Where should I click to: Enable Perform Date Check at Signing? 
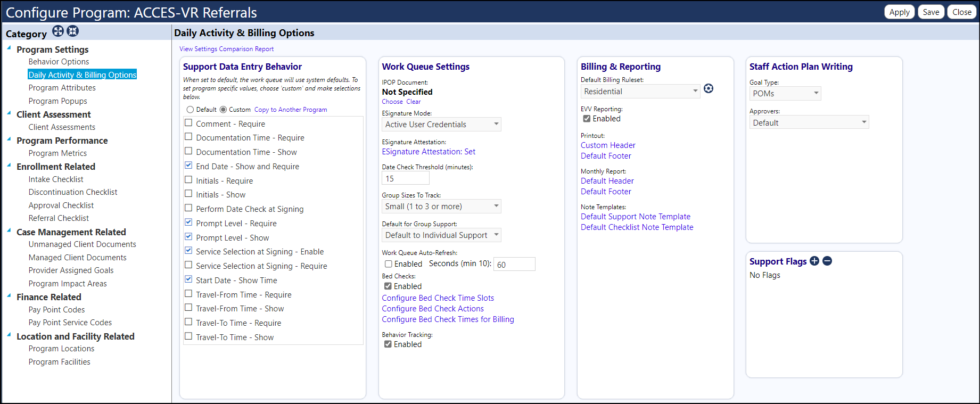click(188, 208)
